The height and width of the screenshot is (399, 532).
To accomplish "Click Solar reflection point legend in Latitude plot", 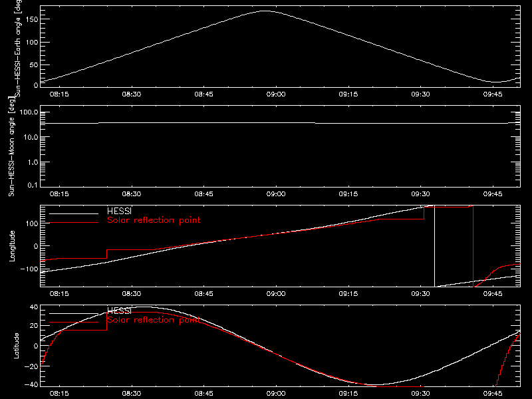I will coord(154,320).
